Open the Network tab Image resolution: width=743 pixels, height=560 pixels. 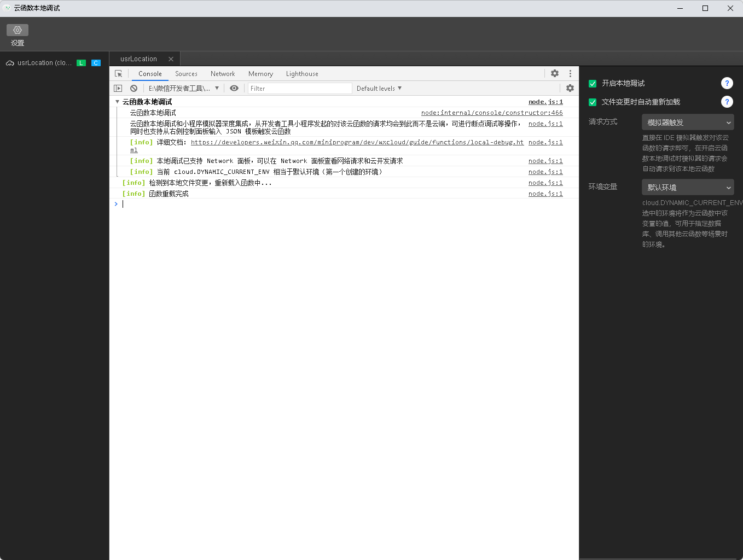click(223, 74)
